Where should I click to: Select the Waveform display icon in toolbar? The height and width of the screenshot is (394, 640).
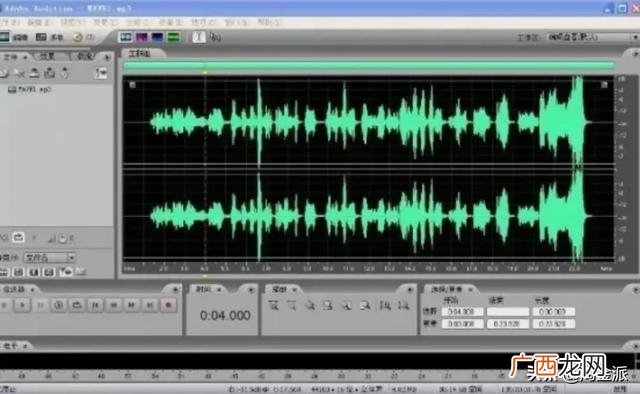126,37
